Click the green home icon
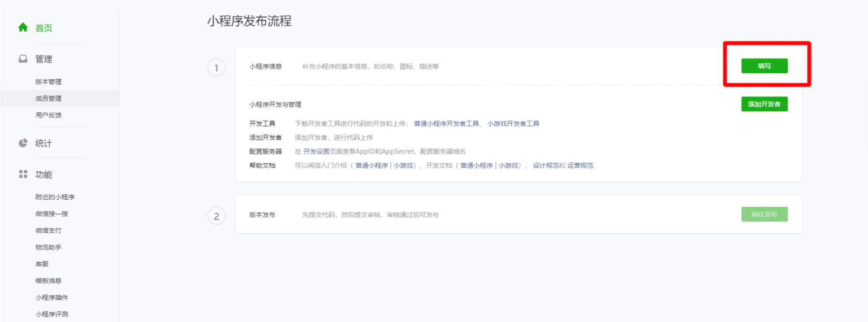The width and height of the screenshot is (868, 322). coord(23,27)
